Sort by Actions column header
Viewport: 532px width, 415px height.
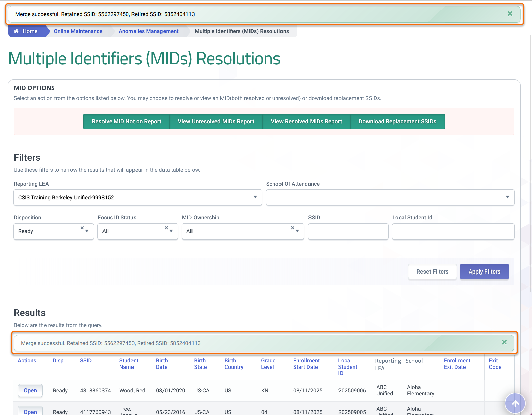coord(27,360)
